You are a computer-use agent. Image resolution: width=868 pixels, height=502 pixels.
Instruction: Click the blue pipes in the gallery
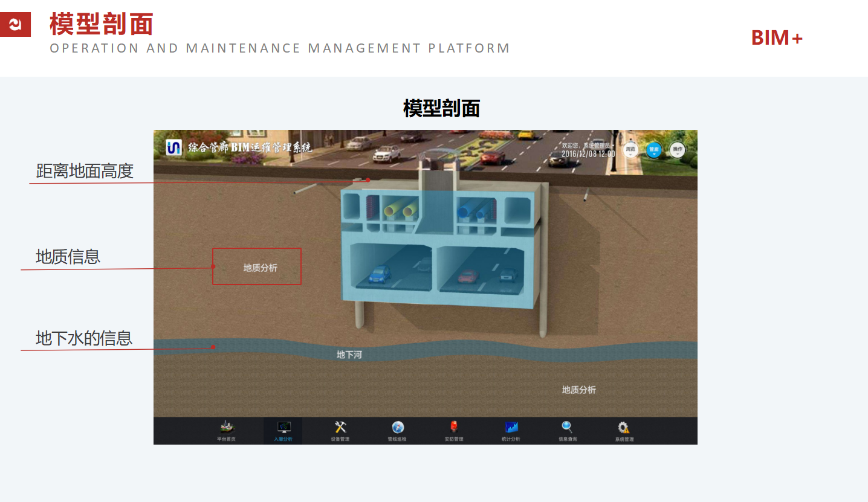474,210
